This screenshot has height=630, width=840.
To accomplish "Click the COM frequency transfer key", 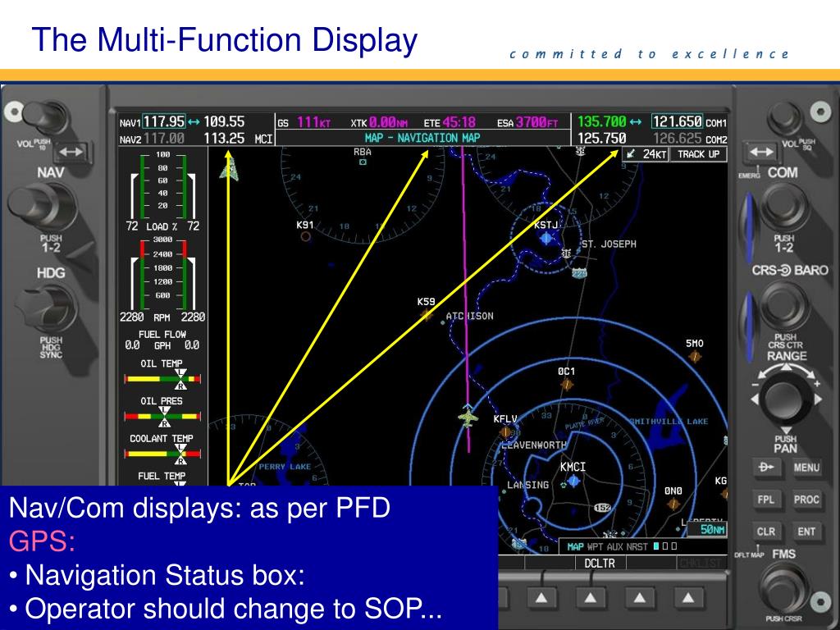I will (761, 152).
